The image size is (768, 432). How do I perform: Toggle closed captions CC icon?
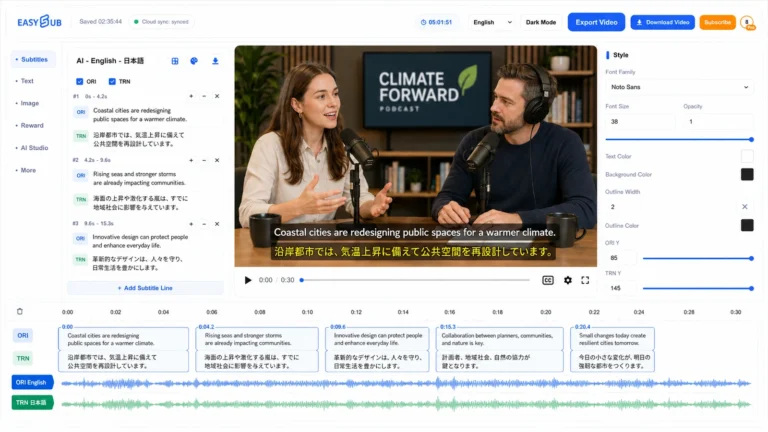click(x=548, y=280)
